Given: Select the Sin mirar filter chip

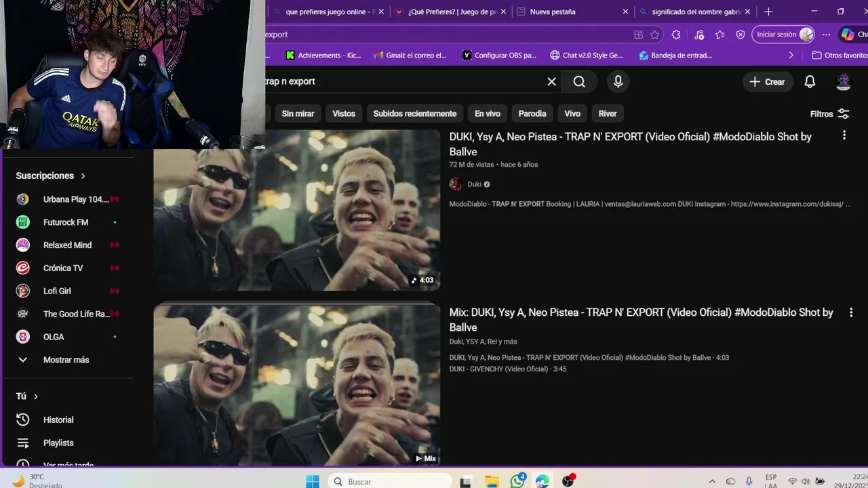Looking at the screenshot, I should [x=298, y=114].
